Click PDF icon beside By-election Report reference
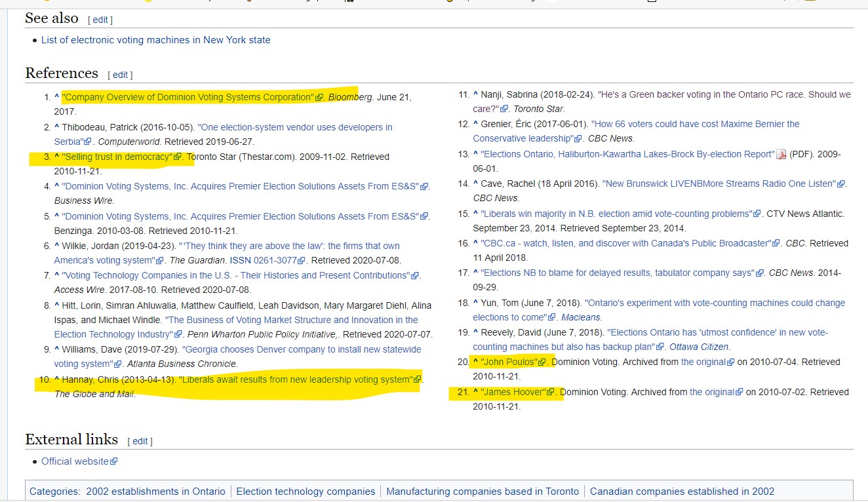 (781, 155)
